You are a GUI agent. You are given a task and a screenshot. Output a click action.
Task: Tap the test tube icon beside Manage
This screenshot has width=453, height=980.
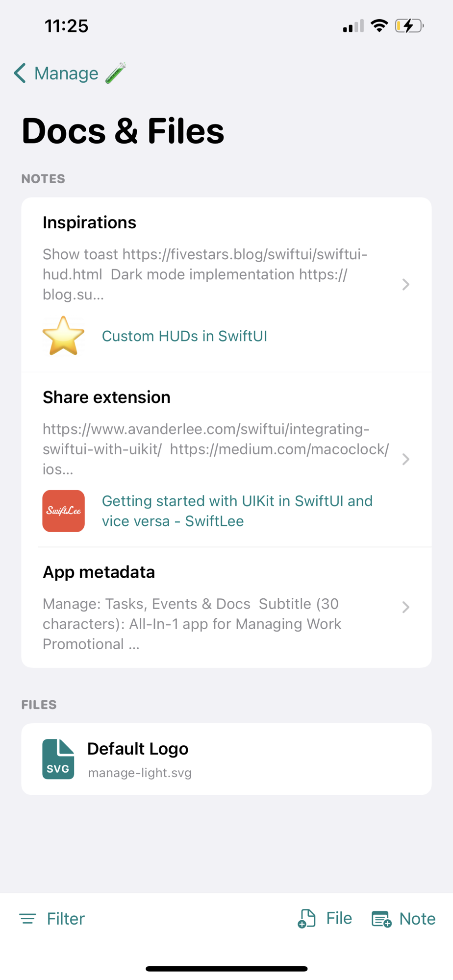(x=116, y=73)
